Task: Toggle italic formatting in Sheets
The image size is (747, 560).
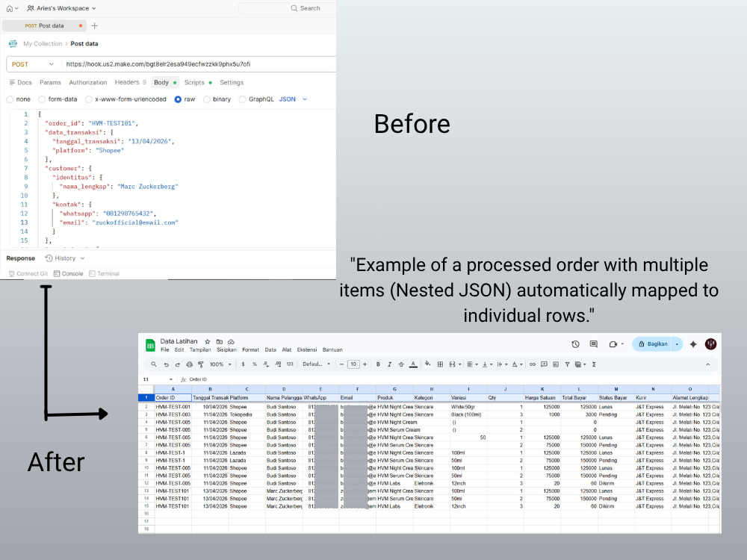Action: 390,365
